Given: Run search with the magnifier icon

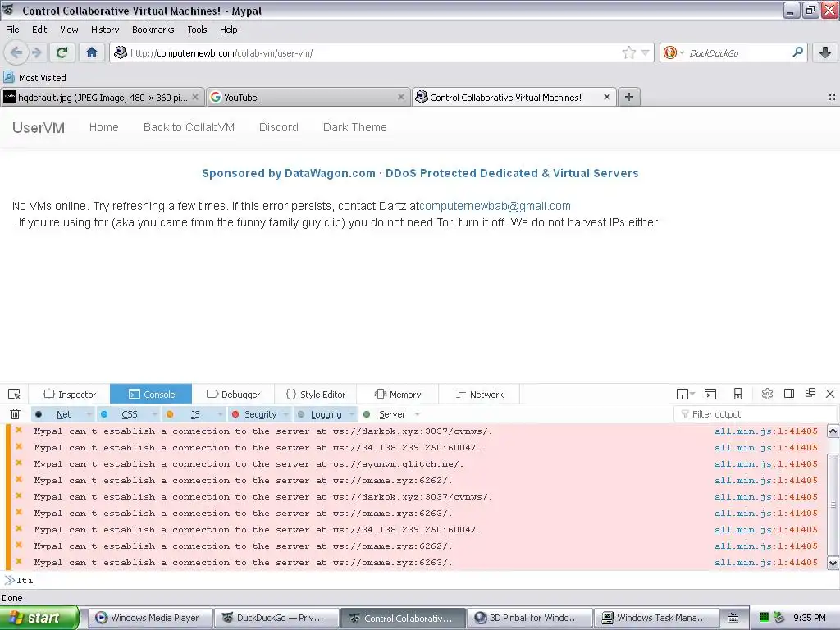Looking at the screenshot, I should click(797, 52).
